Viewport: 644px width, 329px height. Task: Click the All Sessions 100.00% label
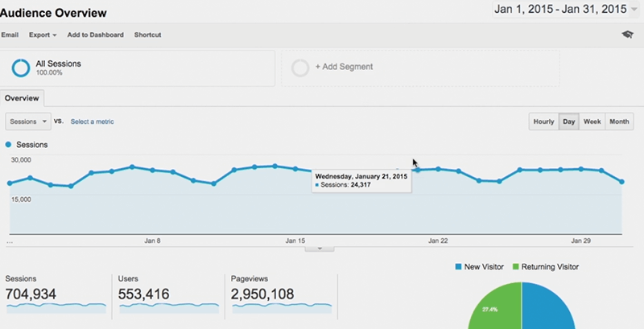point(58,68)
